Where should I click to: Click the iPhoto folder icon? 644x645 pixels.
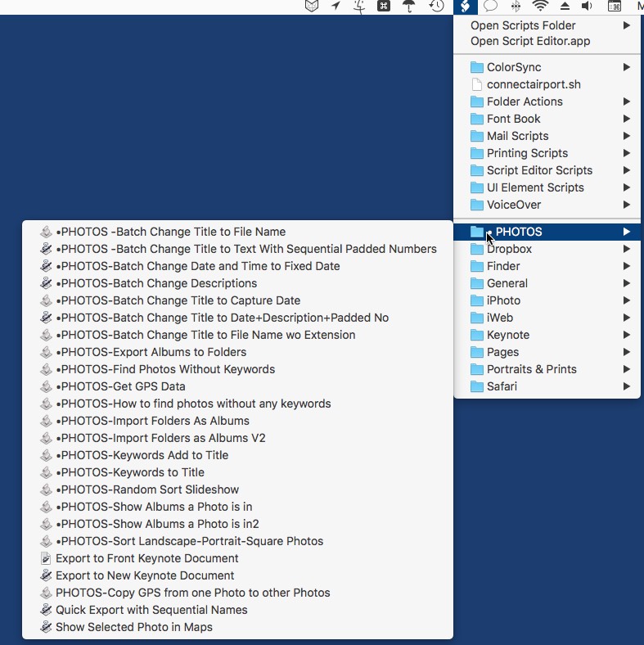(x=476, y=300)
